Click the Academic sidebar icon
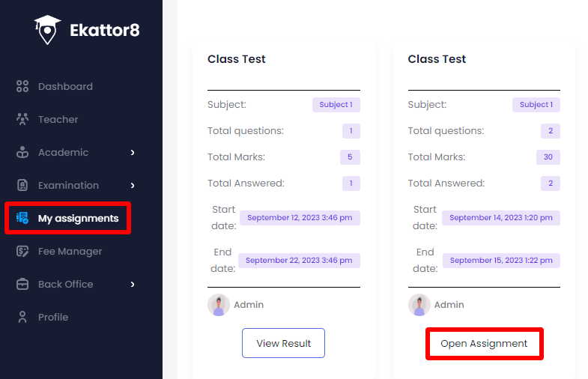This screenshot has height=379, width=588. coord(22,152)
